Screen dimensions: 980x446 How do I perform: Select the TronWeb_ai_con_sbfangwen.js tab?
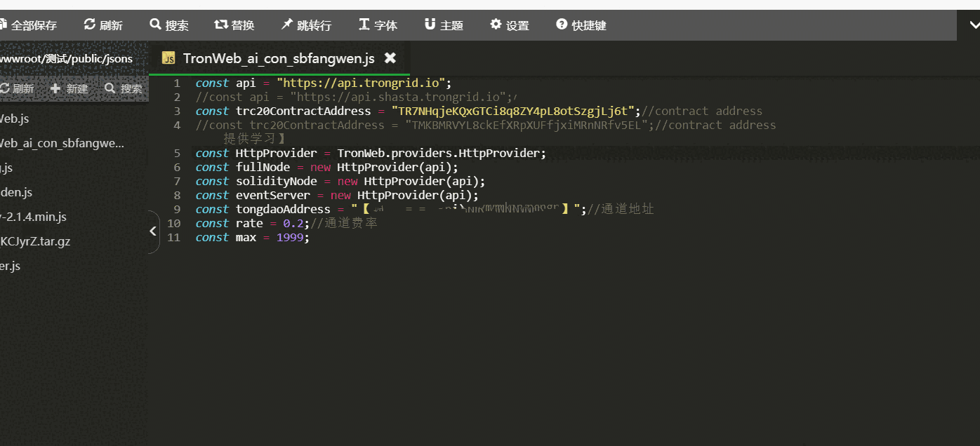click(278, 58)
